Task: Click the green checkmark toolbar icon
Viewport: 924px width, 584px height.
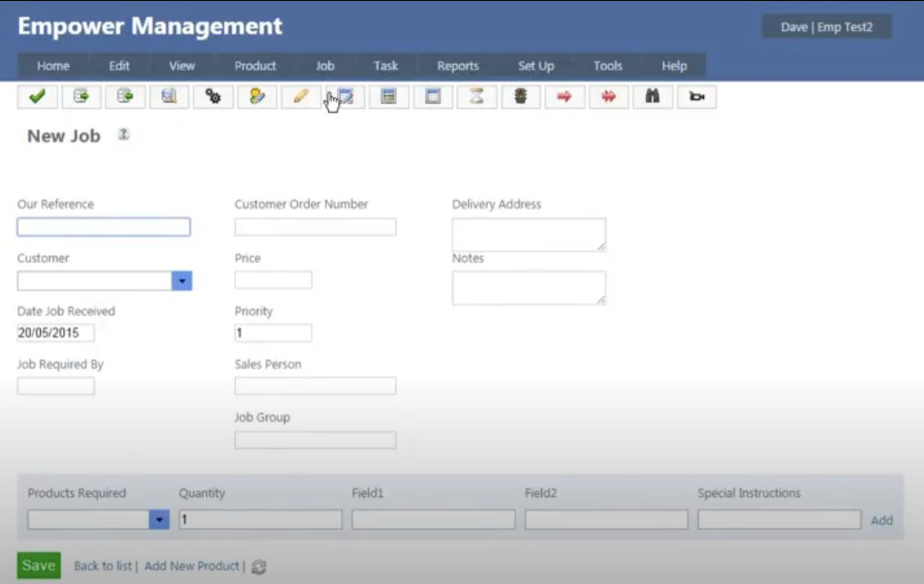Action: coord(37,97)
